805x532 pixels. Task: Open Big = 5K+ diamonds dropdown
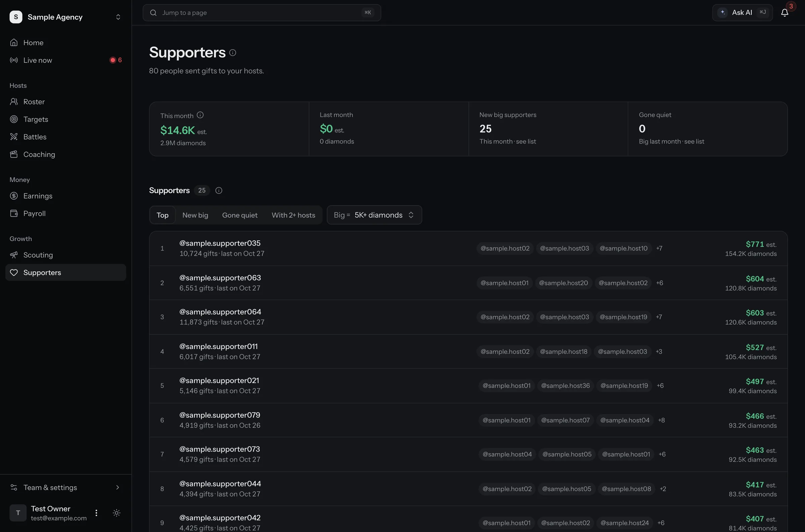click(x=374, y=215)
